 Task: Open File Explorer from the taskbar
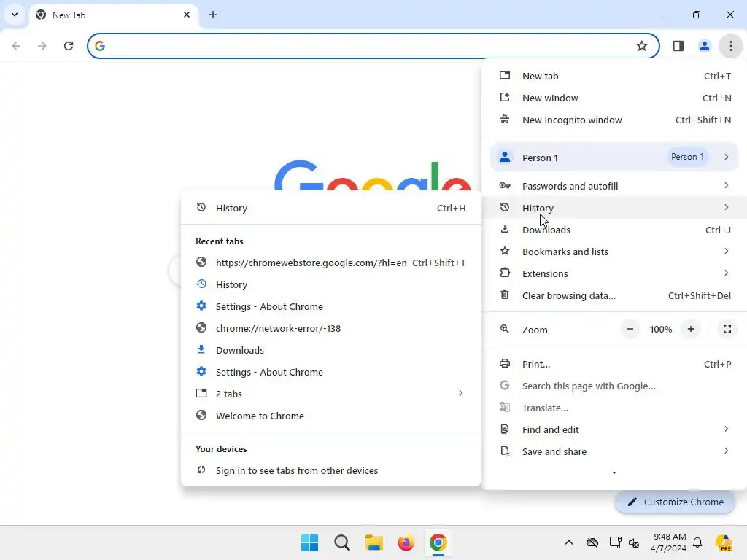pos(374,542)
